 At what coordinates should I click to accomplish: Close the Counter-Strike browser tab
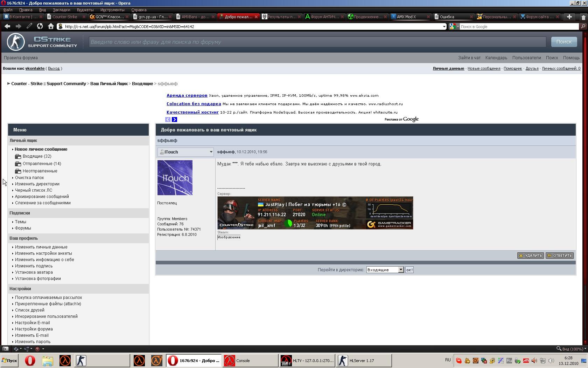click(x=84, y=17)
